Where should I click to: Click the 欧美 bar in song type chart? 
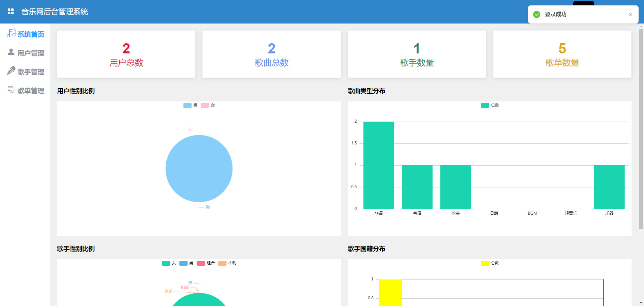pos(455,187)
